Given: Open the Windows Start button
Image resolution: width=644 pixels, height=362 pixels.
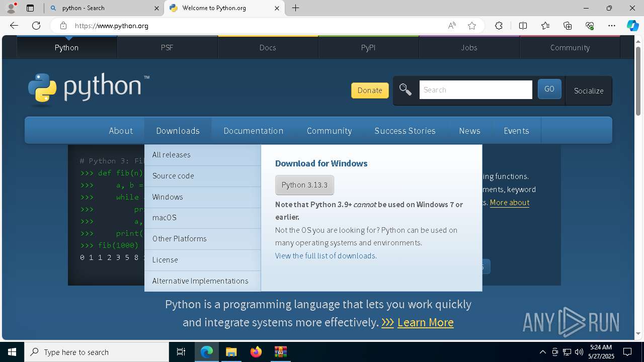Looking at the screenshot, I should (12, 352).
